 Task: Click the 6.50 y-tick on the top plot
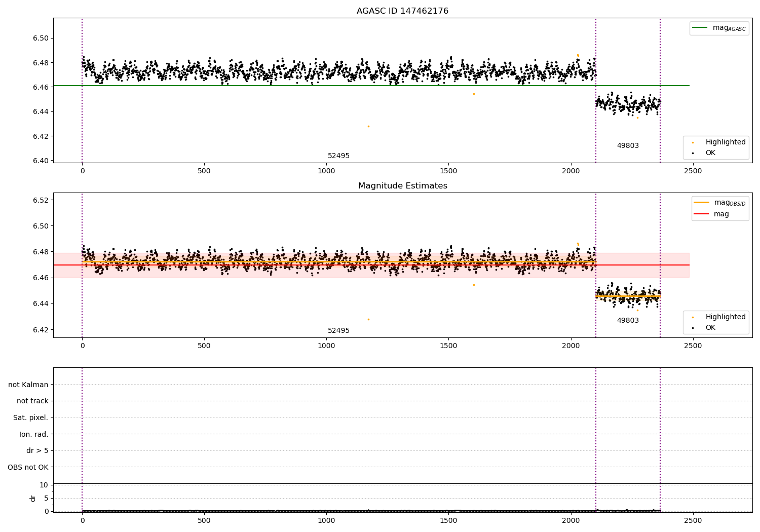pyautogui.click(x=40, y=39)
